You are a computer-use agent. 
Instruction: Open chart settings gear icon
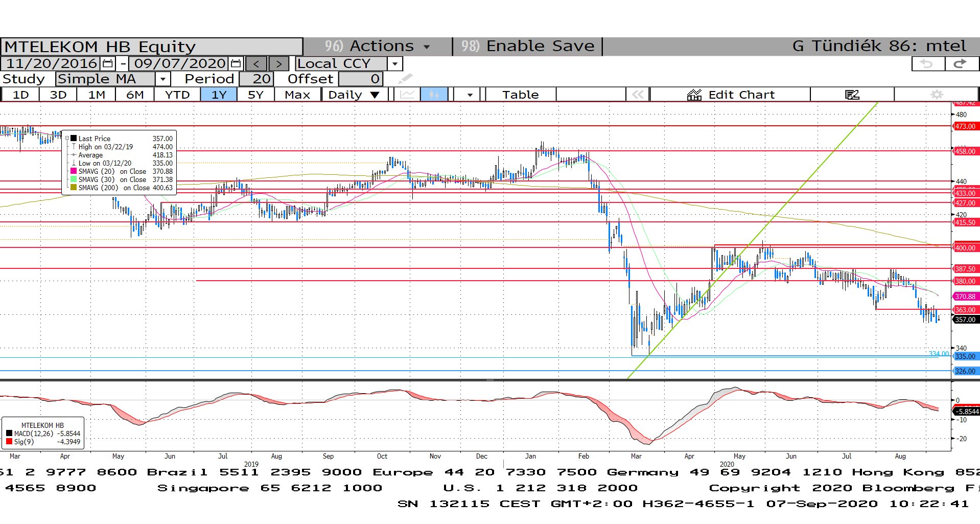937,95
